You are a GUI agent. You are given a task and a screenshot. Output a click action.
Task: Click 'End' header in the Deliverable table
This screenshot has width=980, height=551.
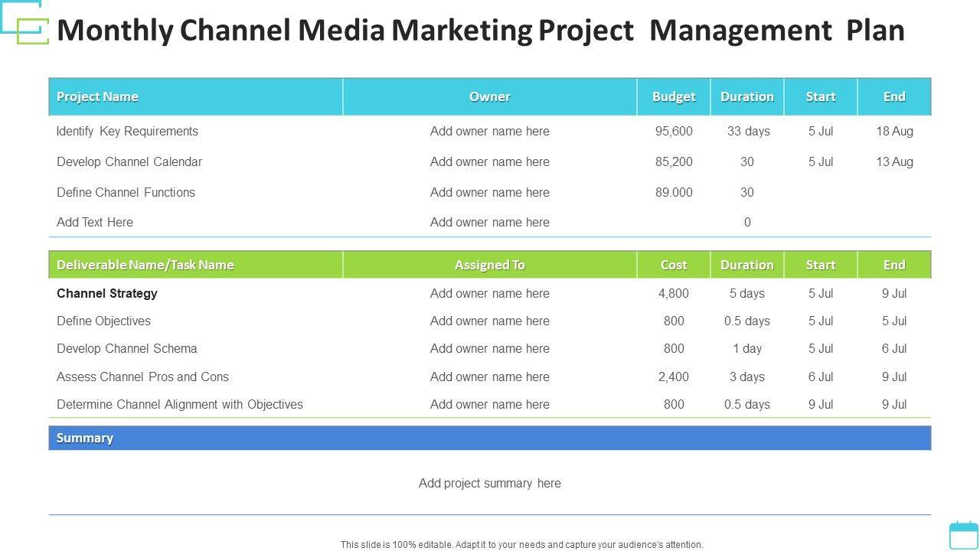point(894,265)
